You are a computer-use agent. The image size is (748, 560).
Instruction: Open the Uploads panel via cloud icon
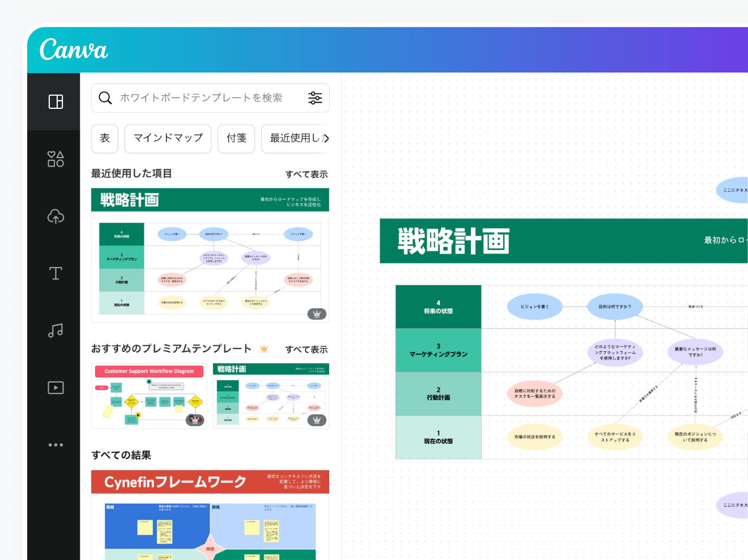(x=55, y=217)
